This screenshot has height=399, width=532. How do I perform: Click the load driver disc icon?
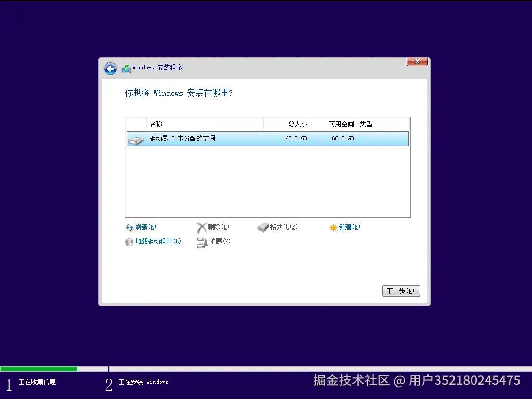[129, 242]
